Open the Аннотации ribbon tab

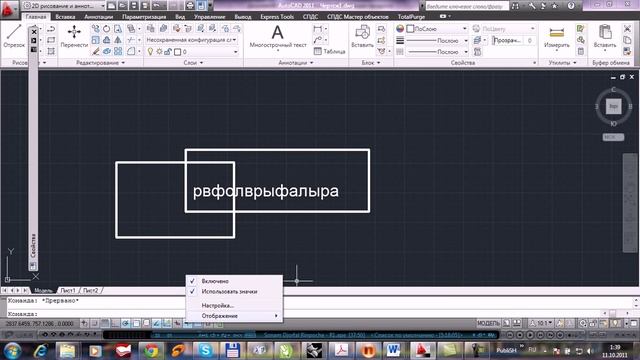tap(99, 17)
